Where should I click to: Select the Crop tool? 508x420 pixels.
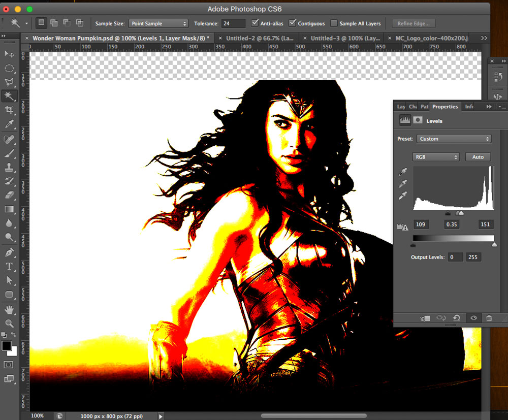(x=9, y=110)
